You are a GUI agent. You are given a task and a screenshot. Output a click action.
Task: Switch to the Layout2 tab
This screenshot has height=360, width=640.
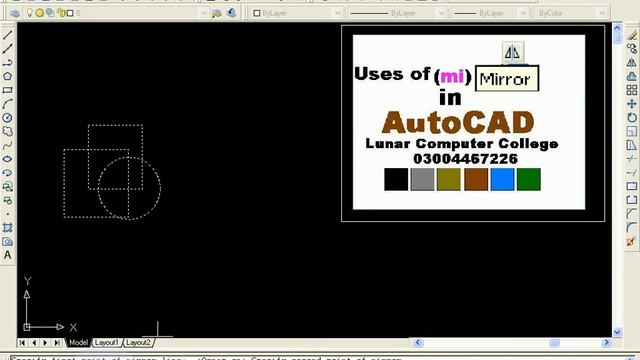click(x=138, y=342)
